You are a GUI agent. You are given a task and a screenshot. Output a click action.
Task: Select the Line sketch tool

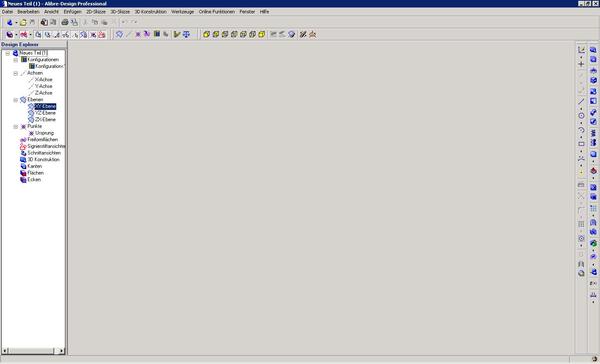tap(581, 102)
